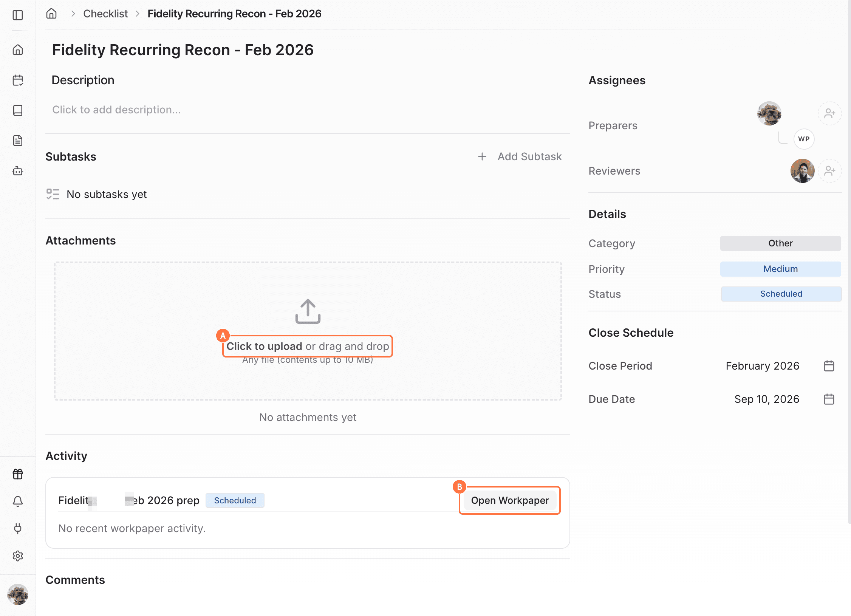Click the current breadcrumb Fidelity Recurring Recon

[234, 14]
